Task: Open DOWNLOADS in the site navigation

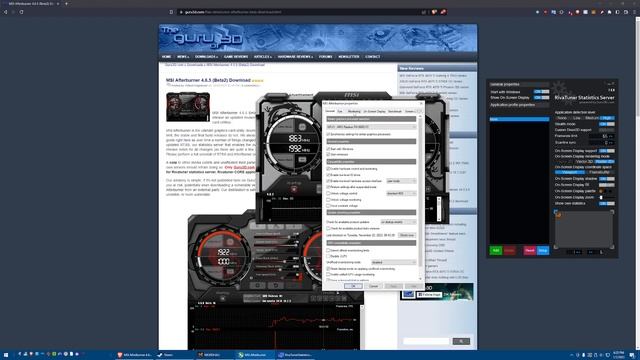Action: (x=206, y=57)
